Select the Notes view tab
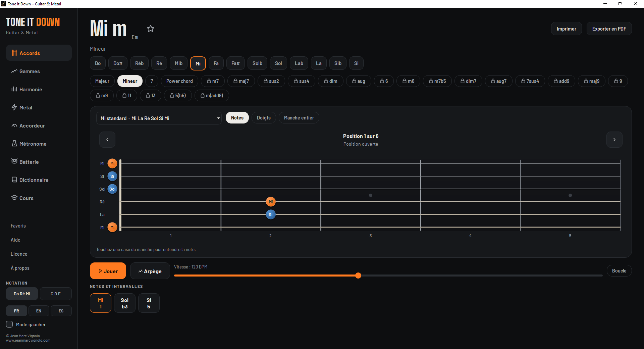The width and height of the screenshot is (644, 349). 237,118
